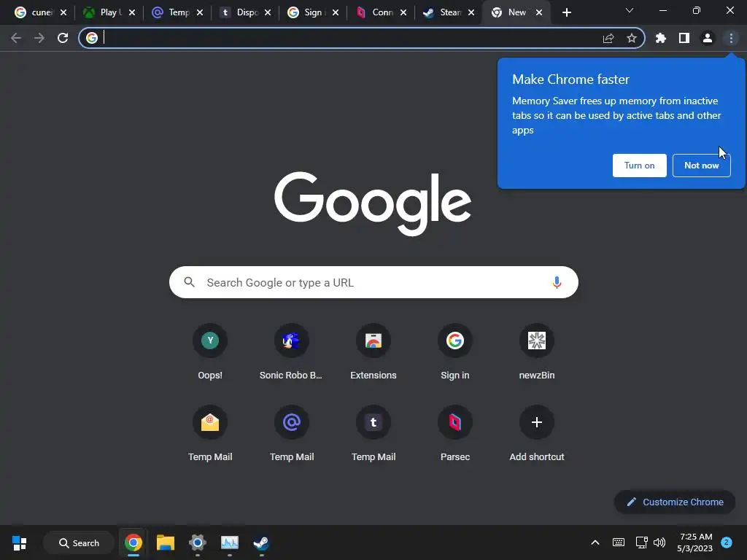Open the newzBin shortcut
The image size is (747, 560).
[x=537, y=352]
